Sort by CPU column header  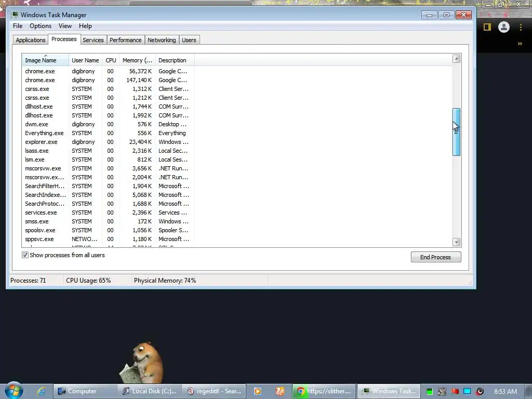pos(111,60)
